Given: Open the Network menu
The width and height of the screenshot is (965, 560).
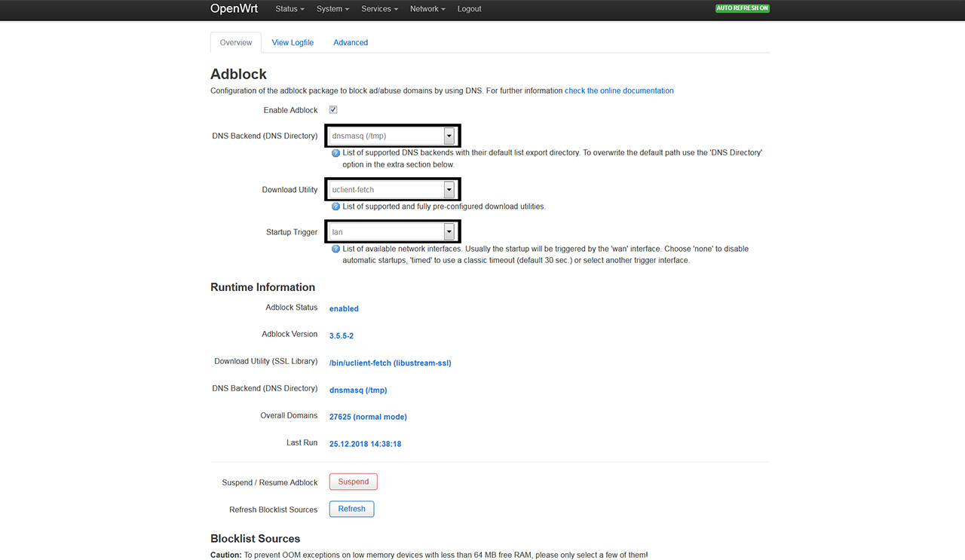Looking at the screenshot, I should tap(427, 9).
